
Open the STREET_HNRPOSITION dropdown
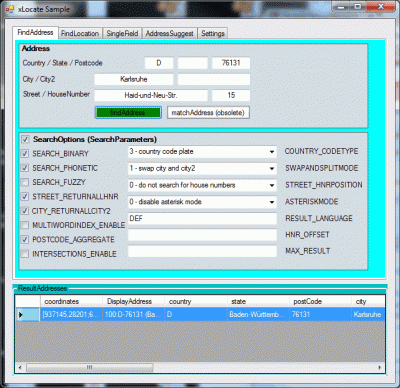[202, 185]
